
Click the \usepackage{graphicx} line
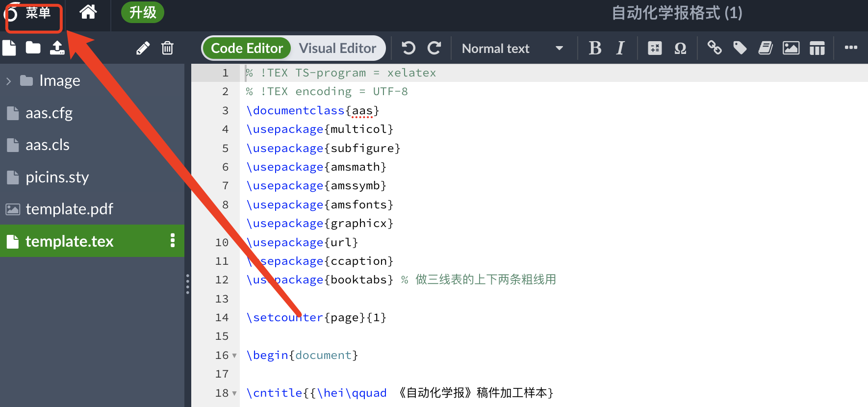[x=320, y=224]
